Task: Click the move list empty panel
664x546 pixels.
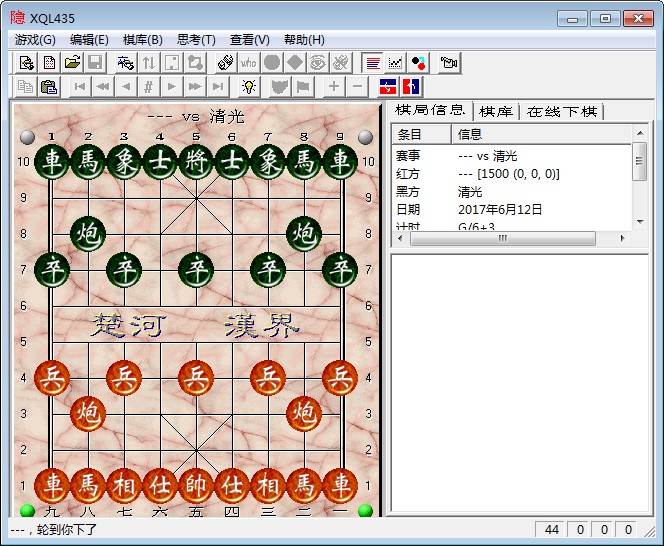Action: click(520, 383)
